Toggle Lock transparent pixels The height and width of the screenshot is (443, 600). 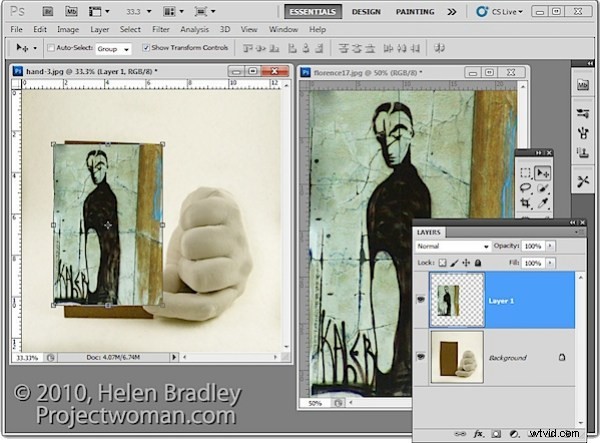[442, 263]
